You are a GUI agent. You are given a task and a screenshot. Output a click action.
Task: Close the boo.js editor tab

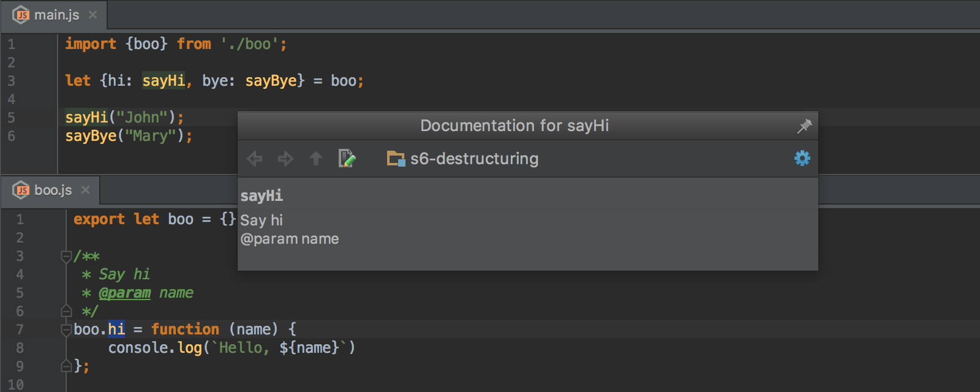point(86,190)
